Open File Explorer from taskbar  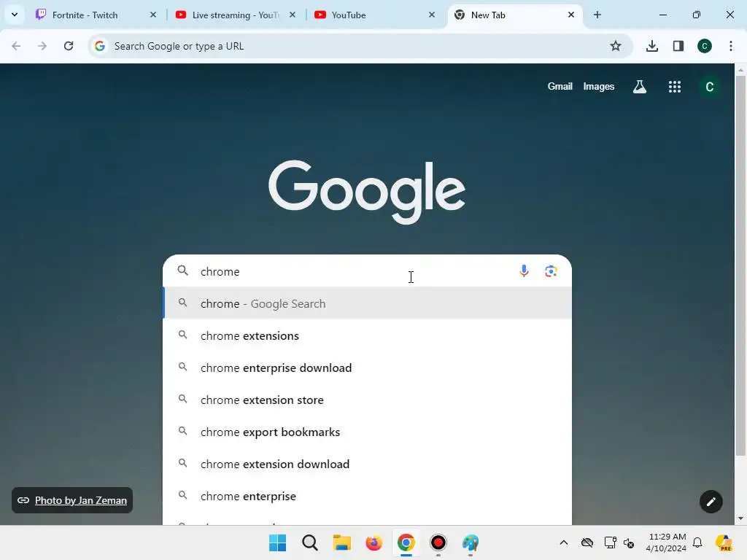tap(341, 542)
